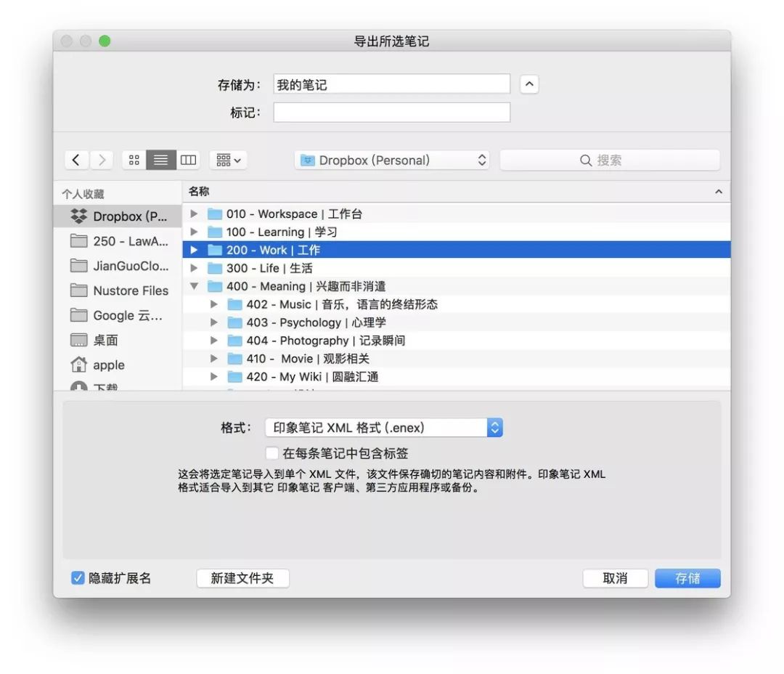This screenshot has height=674, width=784.
Task: Select the 400 - Meaning folder row
Action: [x=457, y=286]
